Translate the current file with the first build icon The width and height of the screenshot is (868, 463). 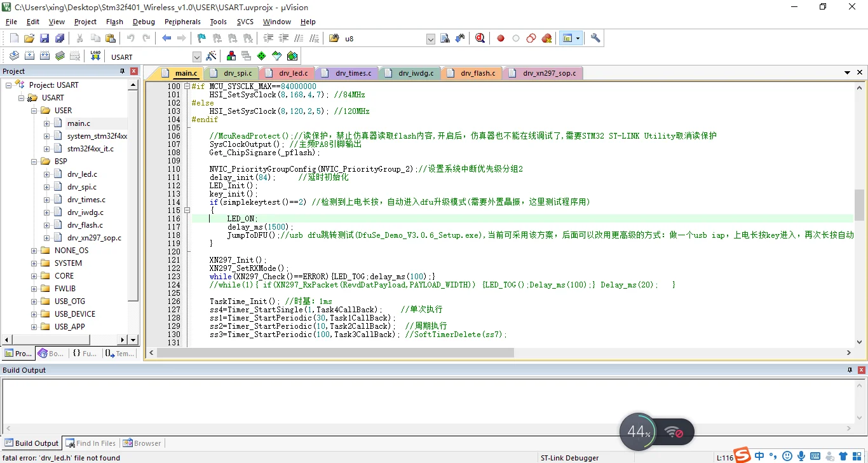(14, 56)
